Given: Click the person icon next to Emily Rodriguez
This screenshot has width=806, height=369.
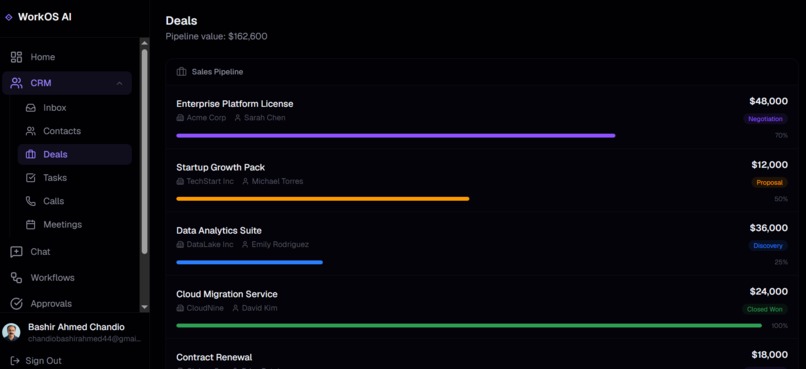Looking at the screenshot, I should [245, 245].
